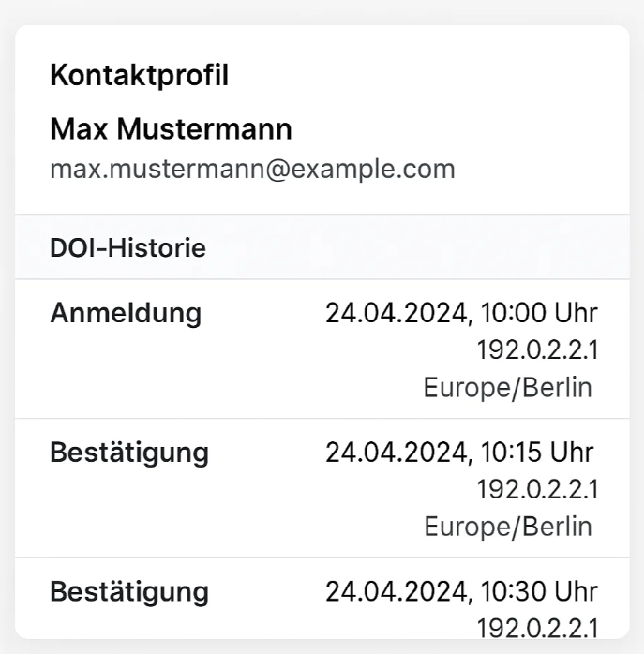Click the date 24.04.2024 in 10:30 row

pyautogui.click(x=398, y=591)
